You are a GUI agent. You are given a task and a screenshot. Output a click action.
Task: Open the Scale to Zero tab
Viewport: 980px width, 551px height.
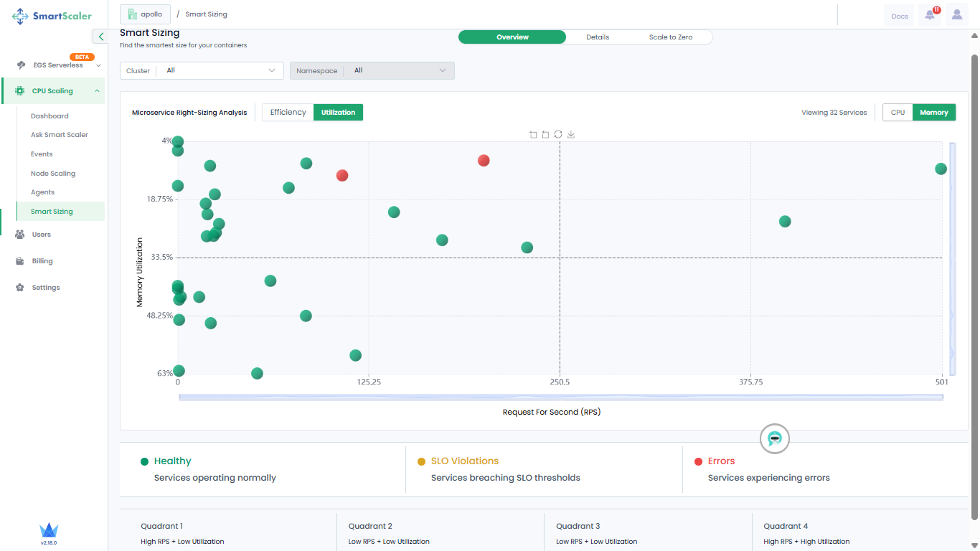671,37
